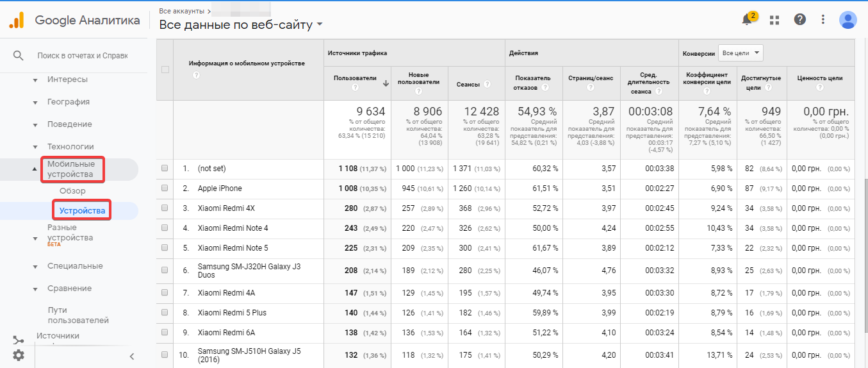Click the (not set) device entry
868x368 pixels.
[212, 168]
